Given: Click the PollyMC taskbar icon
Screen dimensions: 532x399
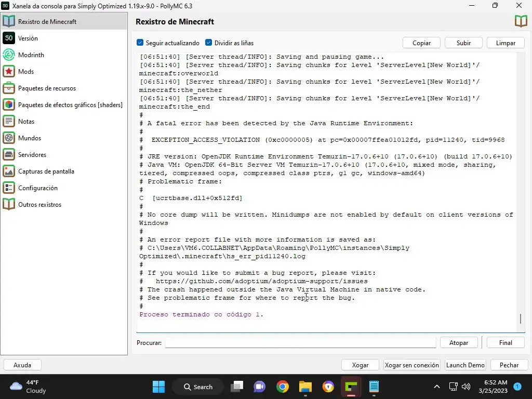Looking at the screenshot, I should point(351,387).
